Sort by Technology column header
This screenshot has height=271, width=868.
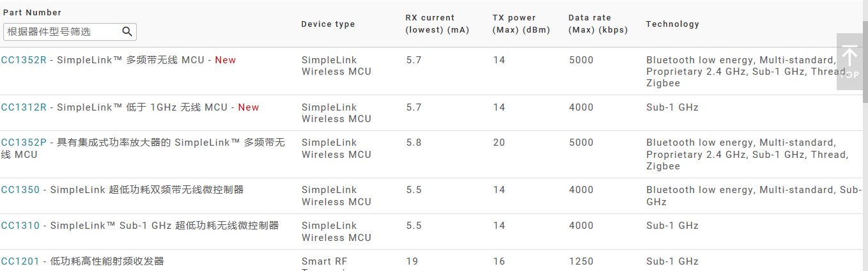point(672,24)
